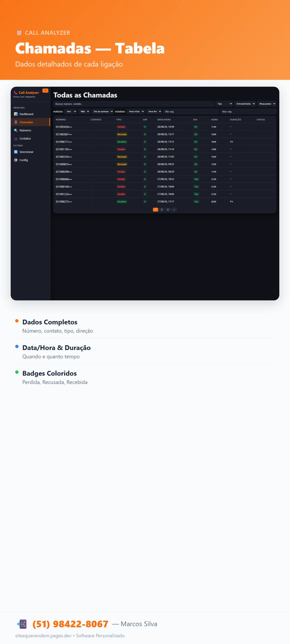This screenshot has height=644, width=290.
Task: Click the date 27/08/26, 18:53
Action: coord(166,179)
